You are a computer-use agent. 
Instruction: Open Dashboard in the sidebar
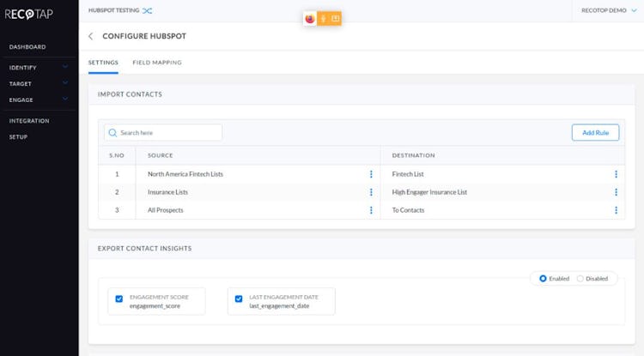pos(27,47)
